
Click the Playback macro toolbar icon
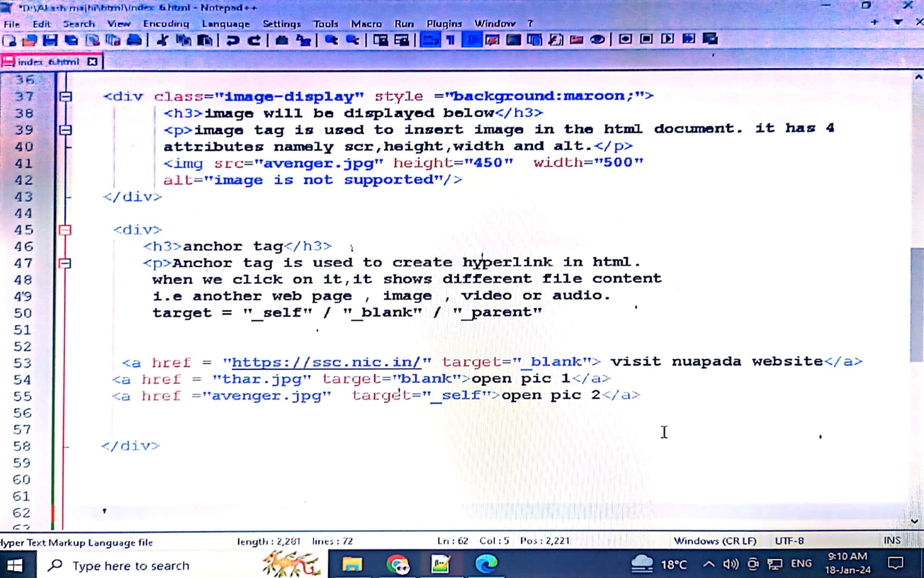coord(668,39)
